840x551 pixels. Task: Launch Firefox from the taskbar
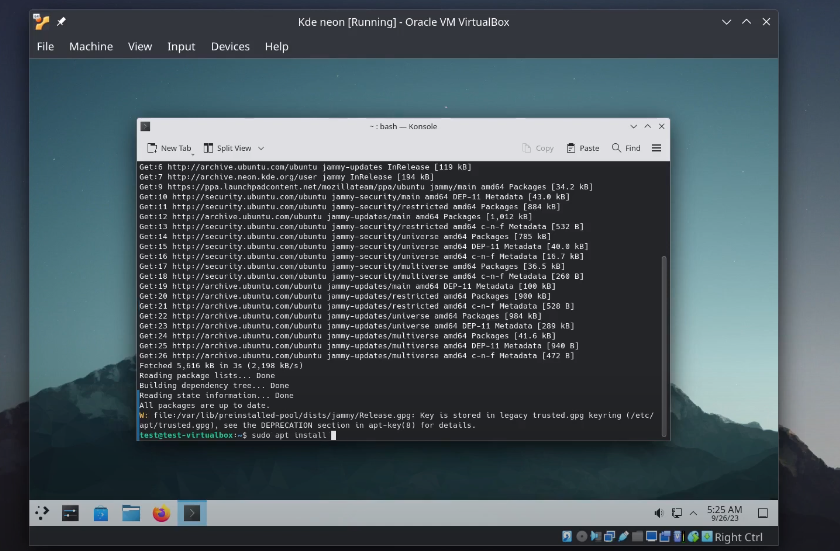tap(161, 513)
